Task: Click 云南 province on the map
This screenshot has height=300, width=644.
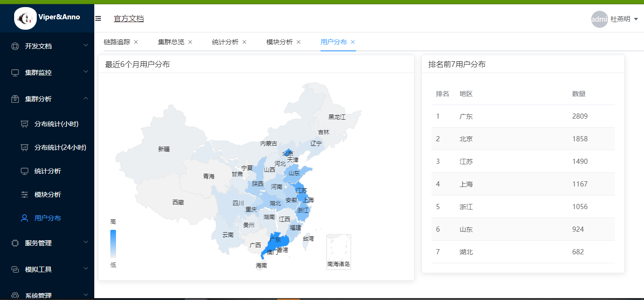Action: (228, 235)
